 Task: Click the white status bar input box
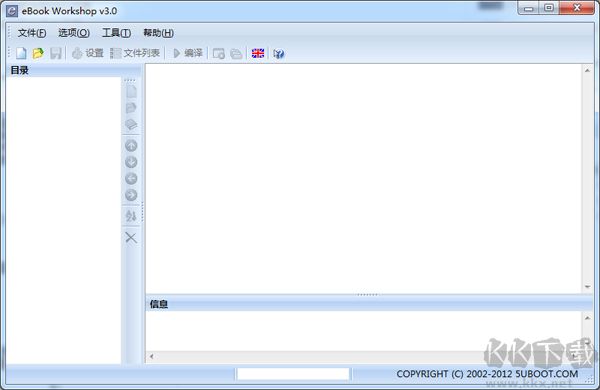pyautogui.click(x=293, y=374)
